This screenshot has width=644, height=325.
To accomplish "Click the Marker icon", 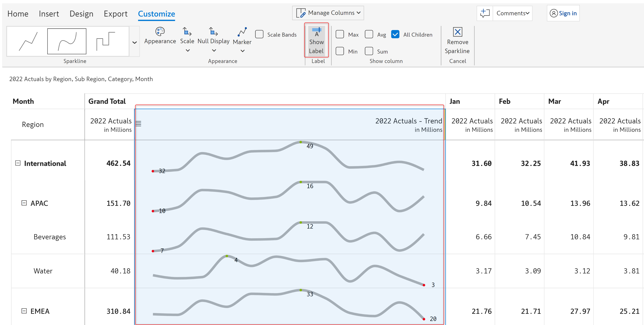I will pyautogui.click(x=242, y=32).
